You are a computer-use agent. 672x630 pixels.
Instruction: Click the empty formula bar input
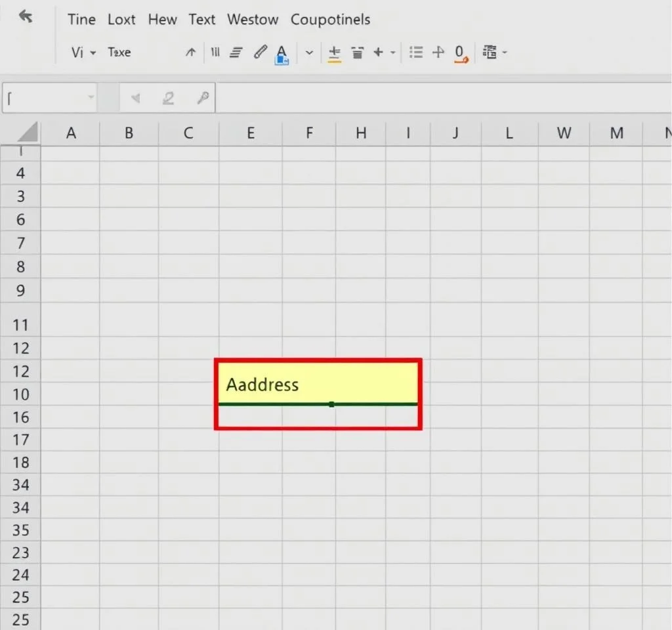point(440,98)
